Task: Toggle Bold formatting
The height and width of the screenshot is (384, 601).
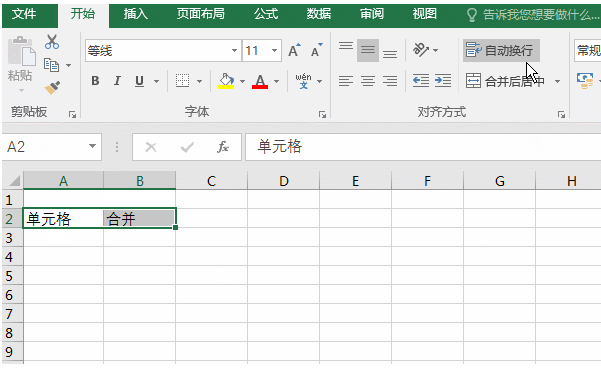Action: pos(95,81)
